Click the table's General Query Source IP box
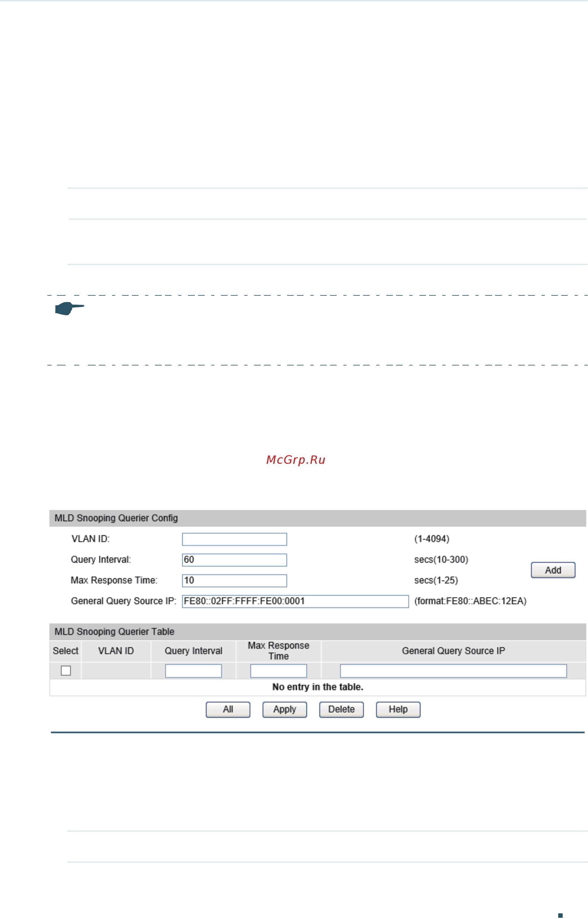The image size is (588, 919). click(x=453, y=671)
